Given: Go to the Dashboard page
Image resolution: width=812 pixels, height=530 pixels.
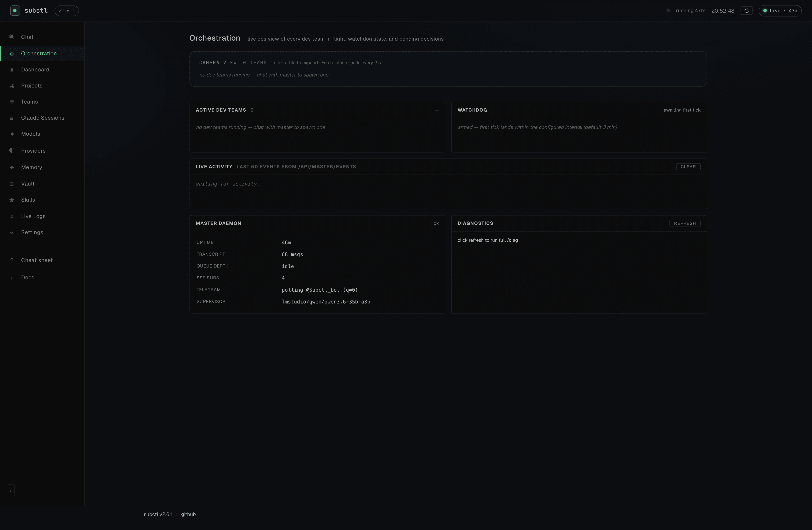Looking at the screenshot, I should pos(42,70).
